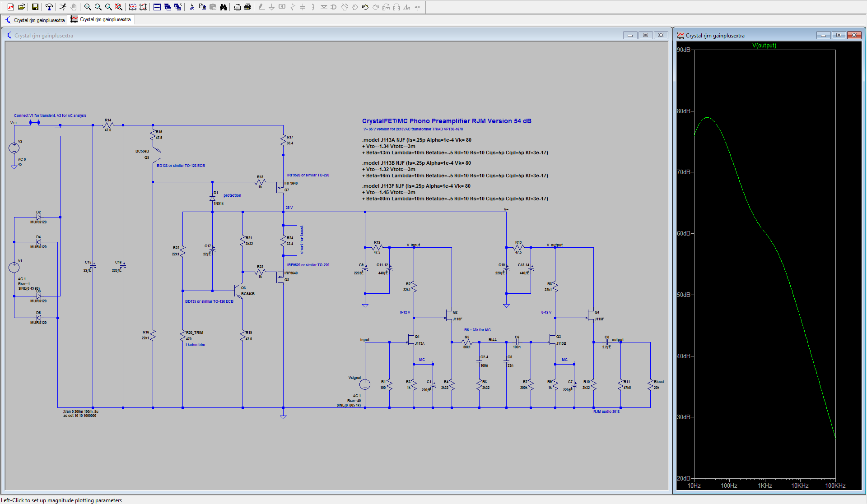Click the .ac oct 10 10 1000000 directive
Image resolution: width=867 pixels, height=504 pixels.
(x=79, y=416)
